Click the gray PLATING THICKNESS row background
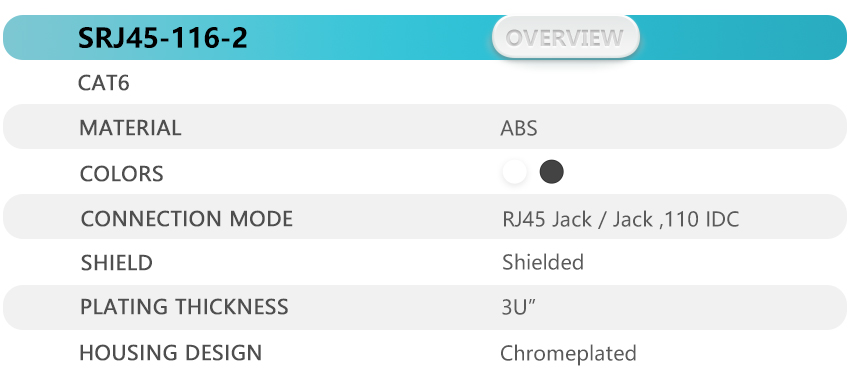 [425, 307]
